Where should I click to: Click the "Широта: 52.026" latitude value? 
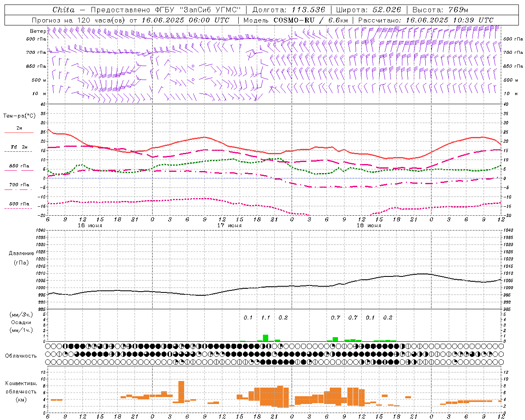click(x=368, y=10)
